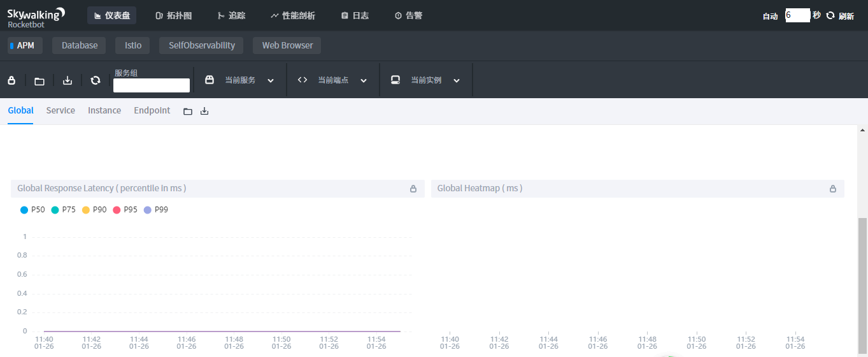
Task: Click lock icon on Global Heatmap panel
Action: tap(832, 189)
